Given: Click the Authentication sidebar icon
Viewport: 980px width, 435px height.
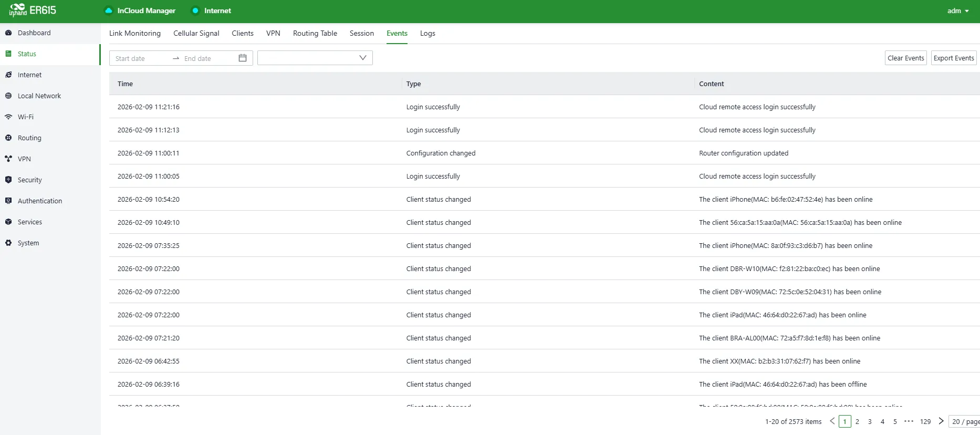Looking at the screenshot, I should click(8, 201).
